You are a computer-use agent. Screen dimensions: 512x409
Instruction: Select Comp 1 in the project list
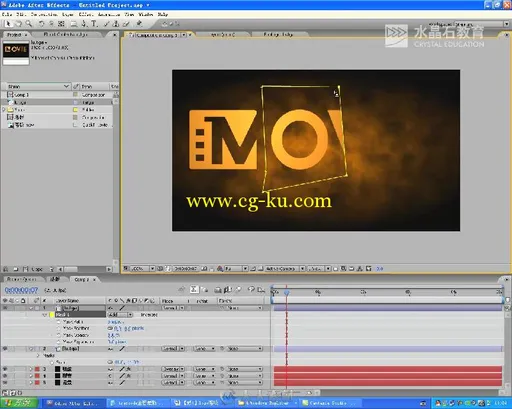[21, 95]
